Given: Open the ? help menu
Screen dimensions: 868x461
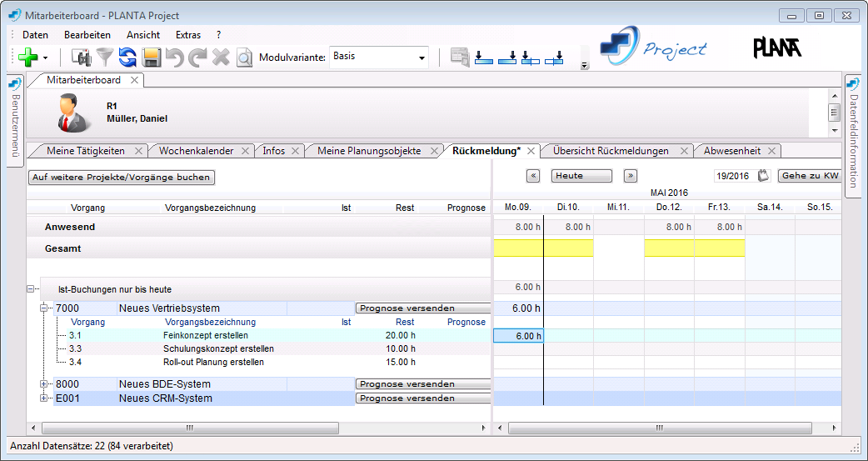Looking at the screenshot, I should click(218, 35).
